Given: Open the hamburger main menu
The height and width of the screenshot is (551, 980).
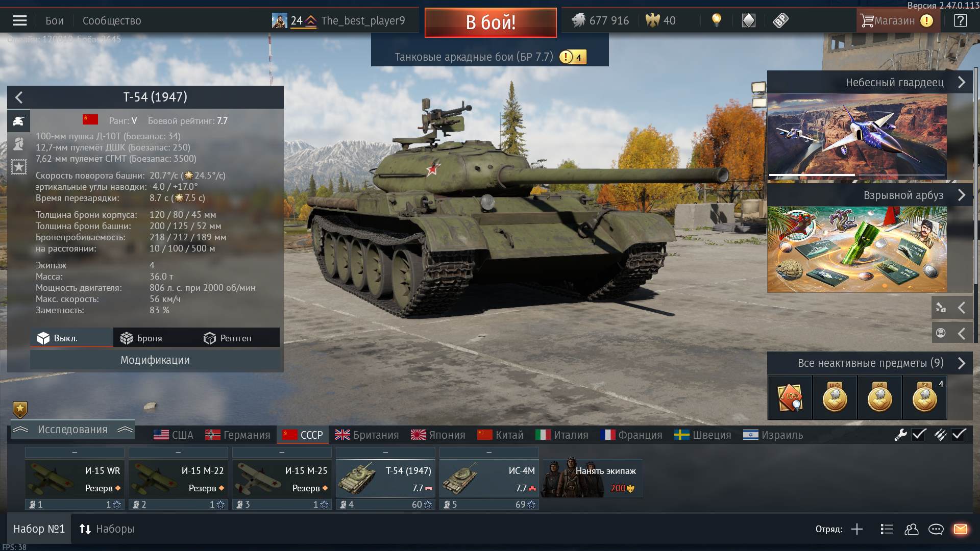Looking at the screenshot, I should point(20,20).
